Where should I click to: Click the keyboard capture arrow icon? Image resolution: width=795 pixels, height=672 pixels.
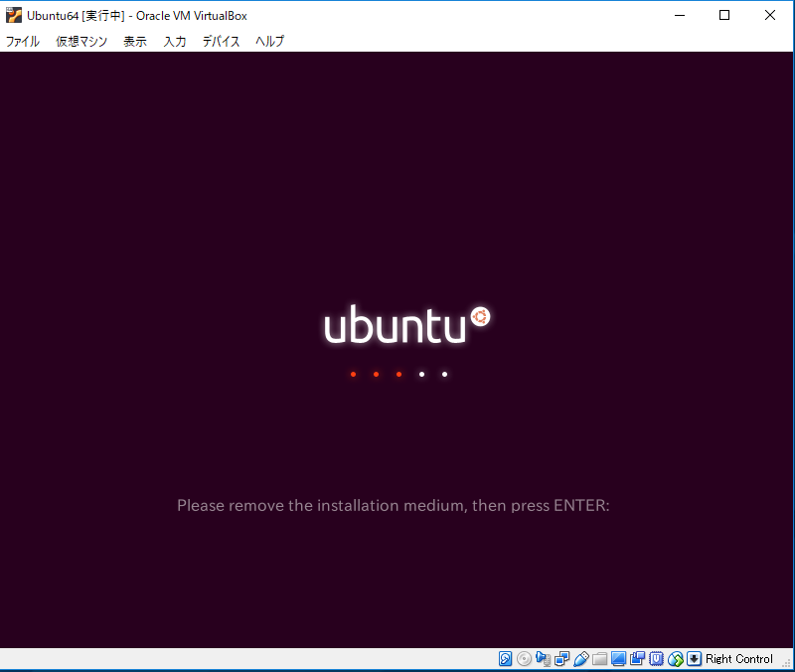point(694,658)
